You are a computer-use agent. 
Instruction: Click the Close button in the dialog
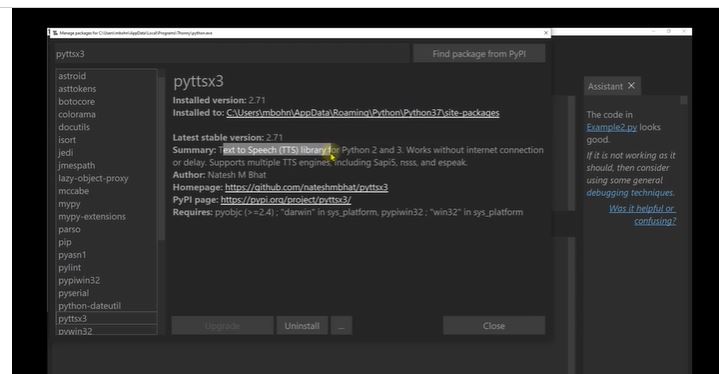(x=494, y=325)
